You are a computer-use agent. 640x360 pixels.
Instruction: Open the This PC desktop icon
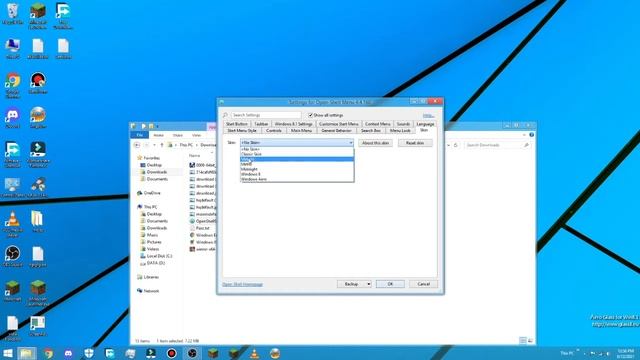coord(12,48)
